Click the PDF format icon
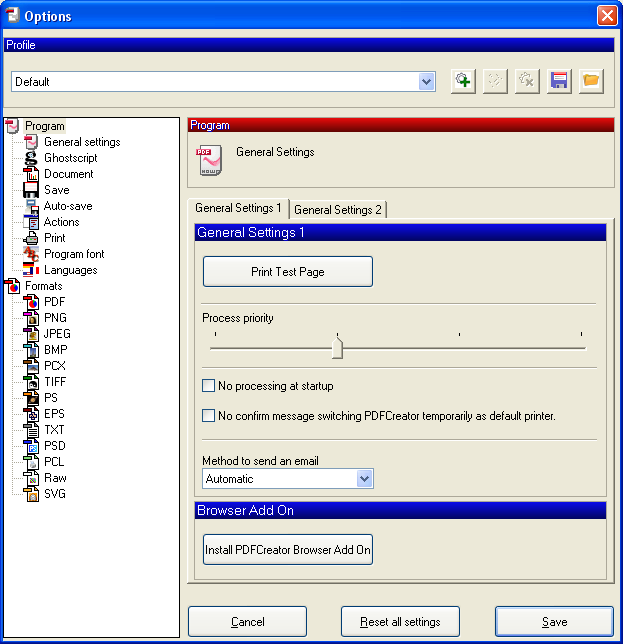 [31, 302]
